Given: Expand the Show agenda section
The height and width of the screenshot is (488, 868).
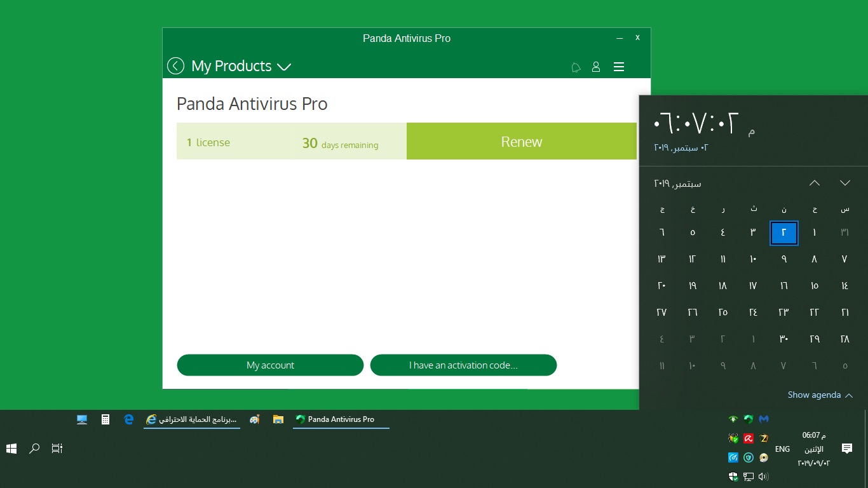Looking at the screenshot, I should click(x=820, y=395).
